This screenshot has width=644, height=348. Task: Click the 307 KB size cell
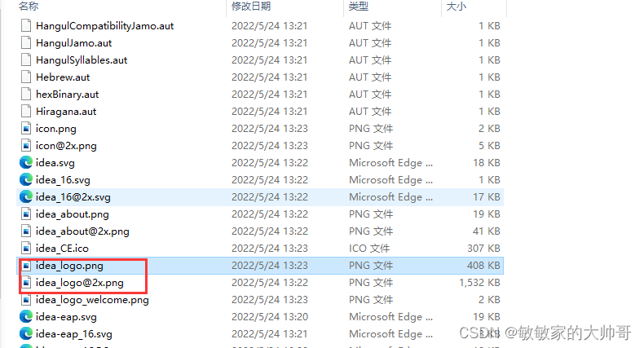483,249
